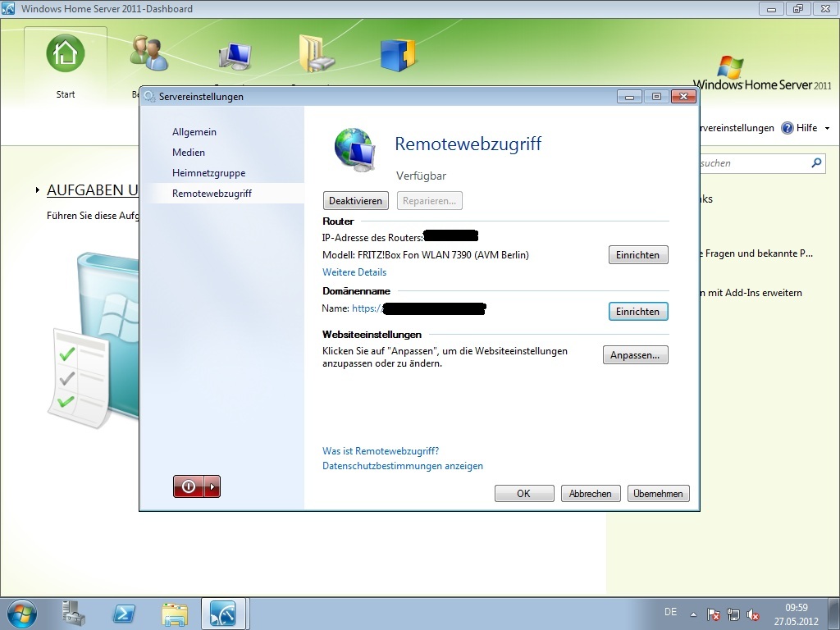
Task: Click the Fragen und bekannte Probleme link
Action: [756, 253]
